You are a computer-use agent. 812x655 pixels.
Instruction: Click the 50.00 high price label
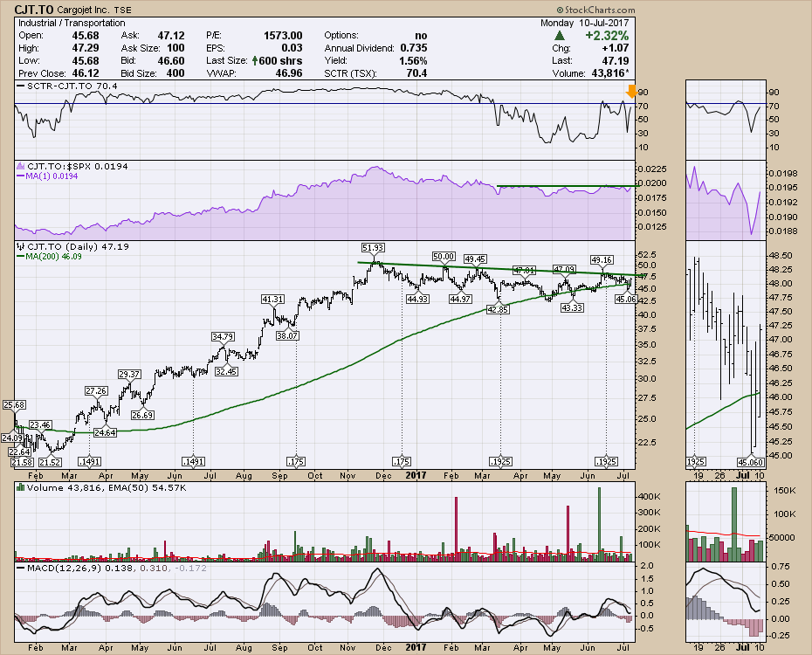click(444, 256)
